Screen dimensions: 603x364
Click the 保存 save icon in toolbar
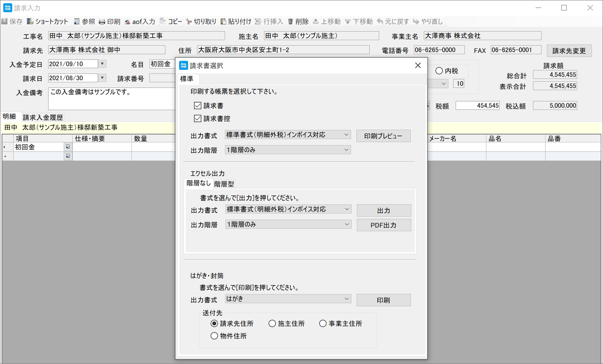tap(5, 21)
